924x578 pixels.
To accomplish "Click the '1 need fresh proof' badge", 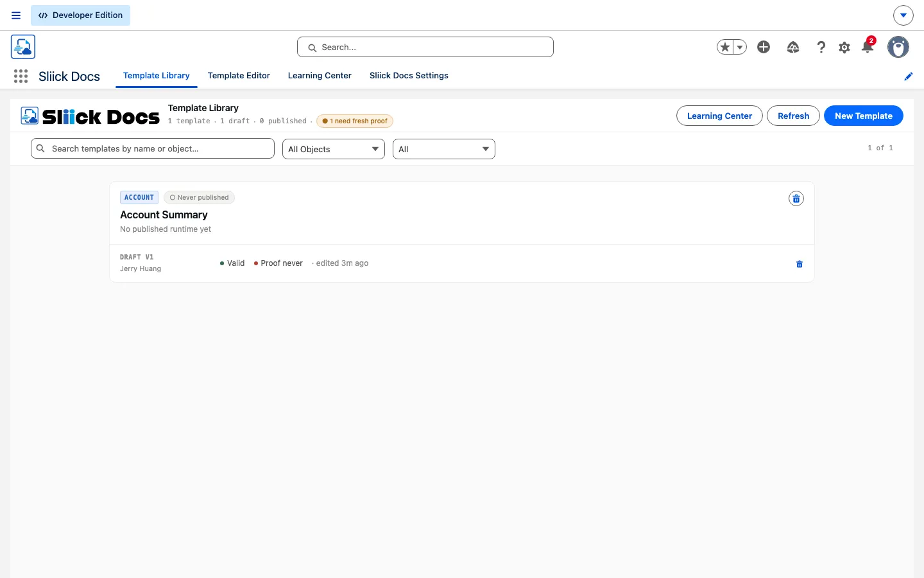I will 355,121.
